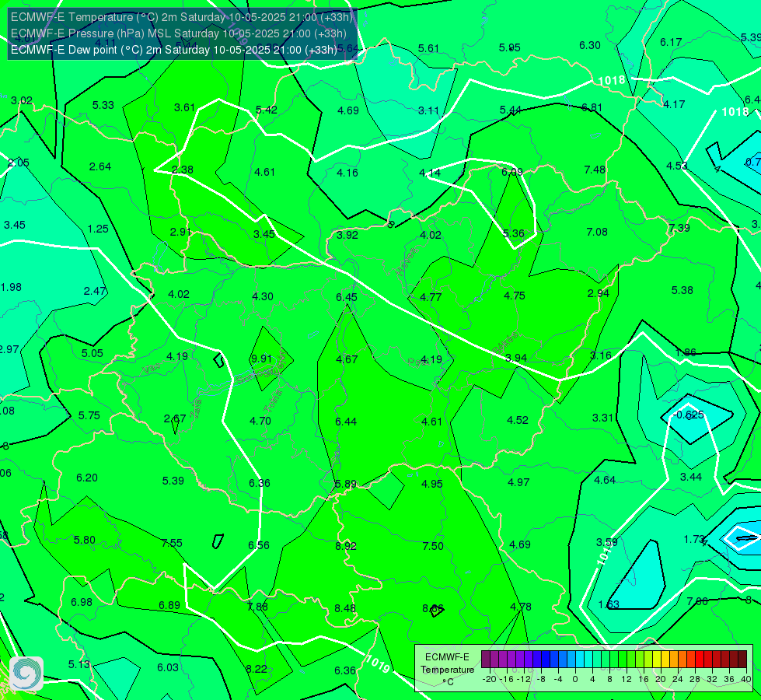The image size is (761, 700).
Task: Click the 5.80 dew point value
Action: tap(85, 541)
